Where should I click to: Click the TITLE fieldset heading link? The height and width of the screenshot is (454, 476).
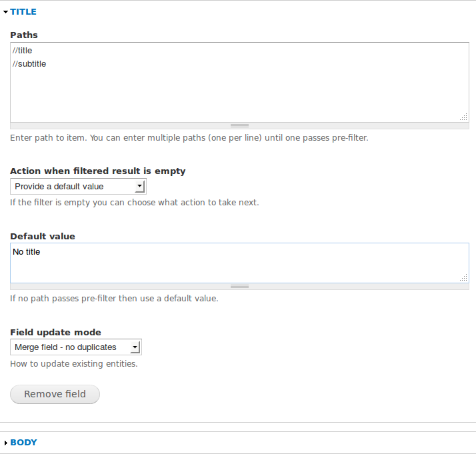tap(23, 12)
